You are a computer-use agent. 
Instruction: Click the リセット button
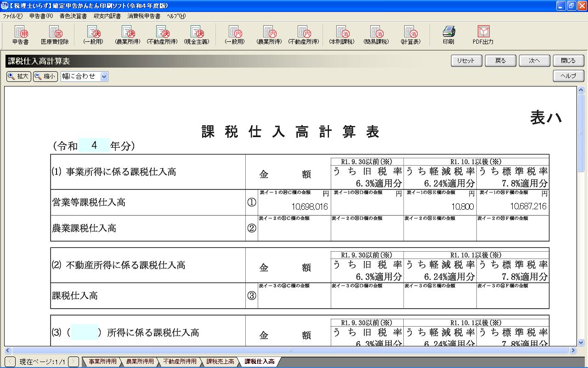tap(466, 61)
